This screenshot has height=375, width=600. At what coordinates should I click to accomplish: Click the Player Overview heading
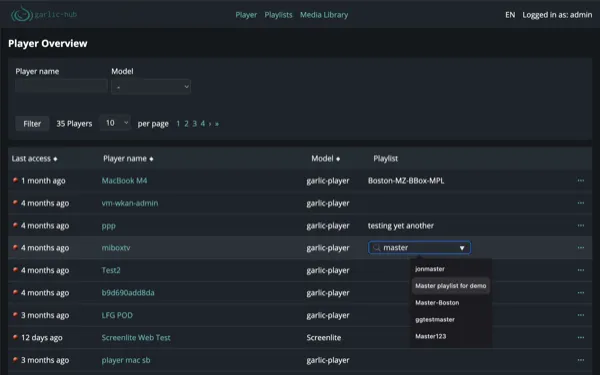pos(48,43)
